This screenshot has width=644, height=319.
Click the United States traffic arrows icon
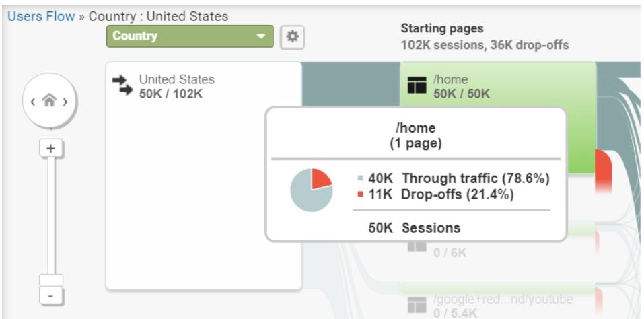coord(122,85)
